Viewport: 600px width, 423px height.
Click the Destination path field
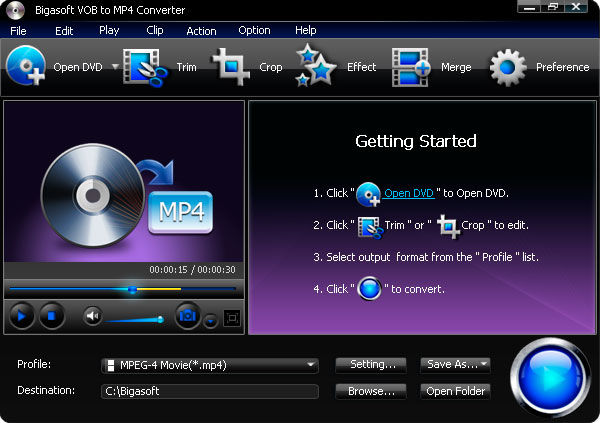210,391
